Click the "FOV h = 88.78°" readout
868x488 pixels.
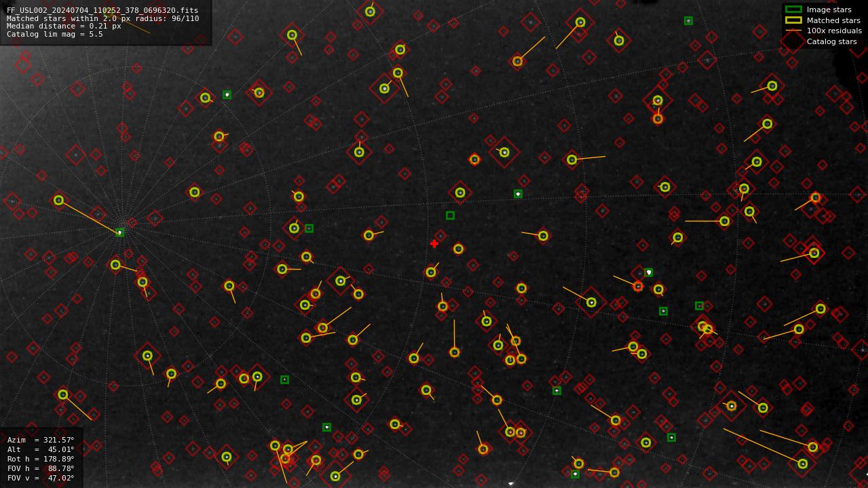click(41, 468)
